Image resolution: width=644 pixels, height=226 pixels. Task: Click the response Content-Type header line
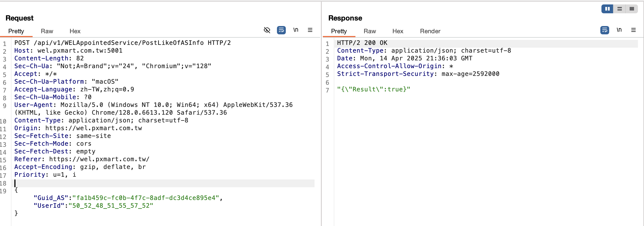tap(424, 51)
